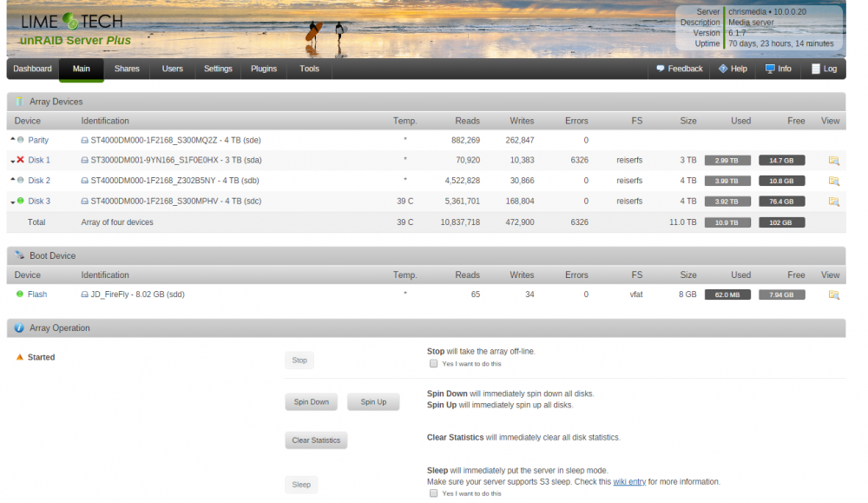868x503 pixels.
Task: Go to the Users tab
Action: (x=172, y=69)
